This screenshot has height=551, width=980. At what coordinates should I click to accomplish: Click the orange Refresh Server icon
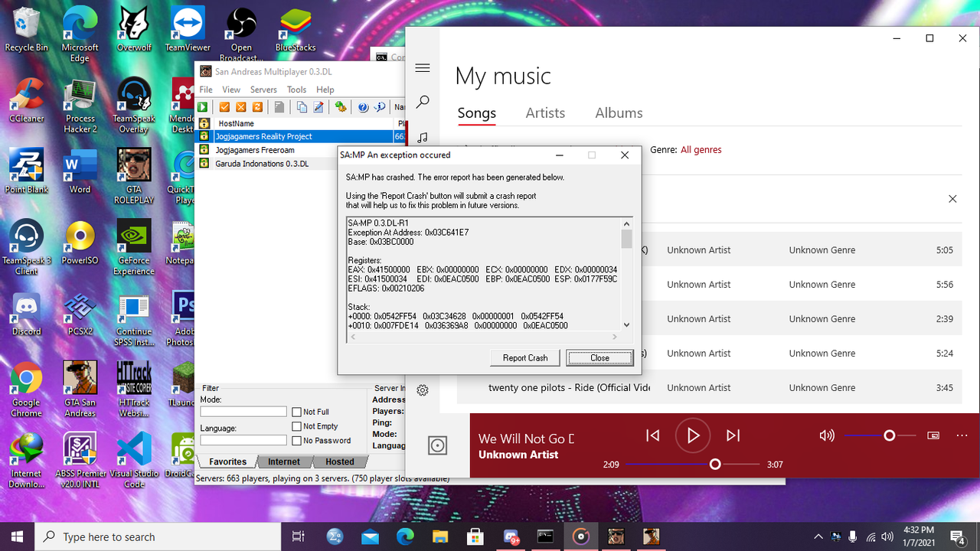click(x=257, y=107)
